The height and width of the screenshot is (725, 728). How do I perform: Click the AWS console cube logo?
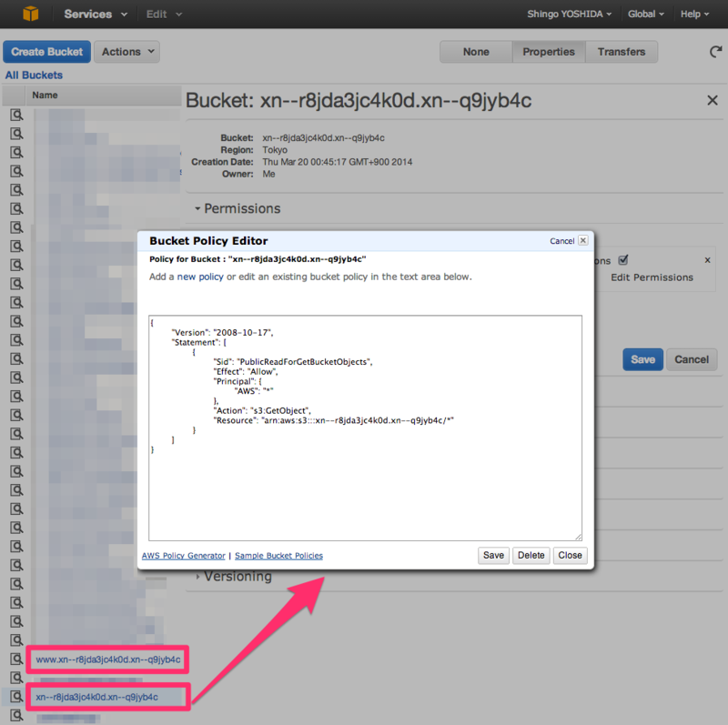click(x=31, y=14)
